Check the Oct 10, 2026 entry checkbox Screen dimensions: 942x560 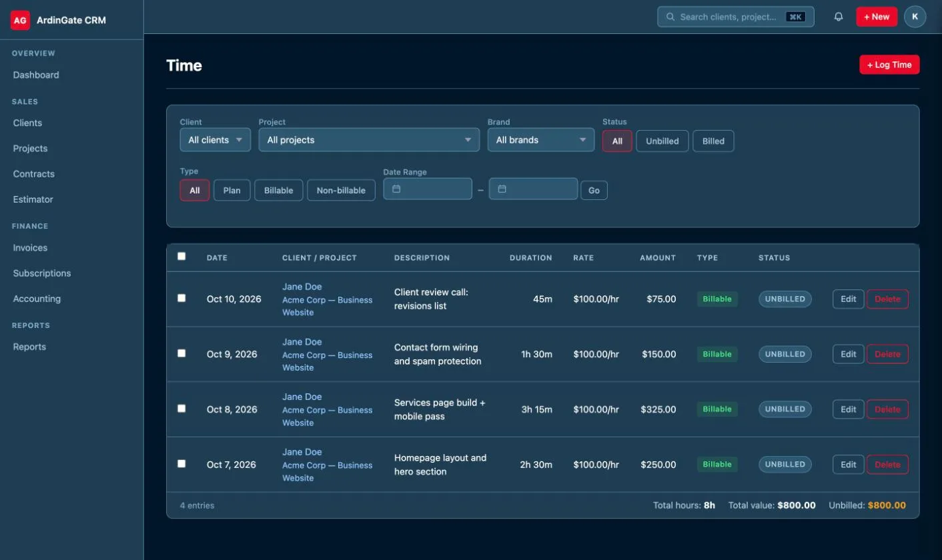(181, 298)
